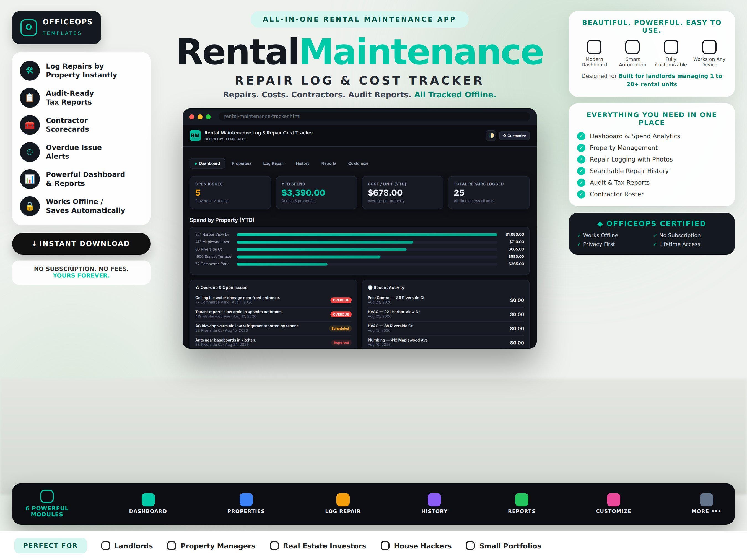Select Pest Control — 88 Riverside Ct activity
The width and height of the screenshot is (747, 560).
[x=445, y=300]
